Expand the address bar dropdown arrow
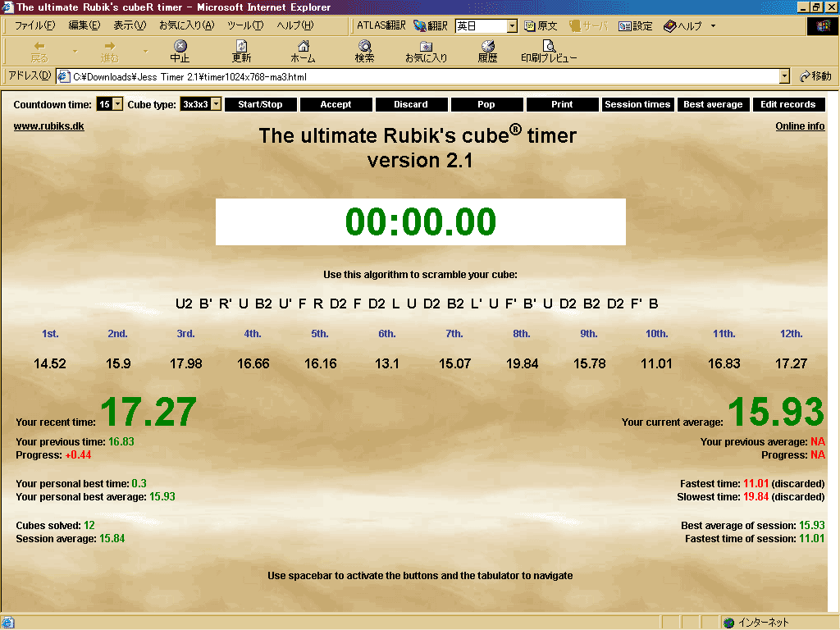The height and width of the screenshot is (630, 840). pos(784,76)
